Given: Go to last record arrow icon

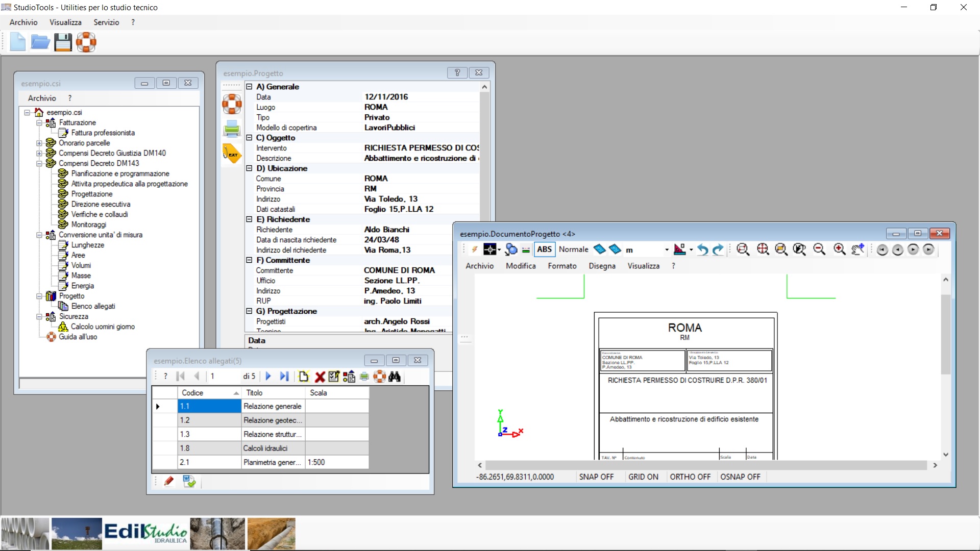Looking at the screenshot, I should tap(284, 377).
